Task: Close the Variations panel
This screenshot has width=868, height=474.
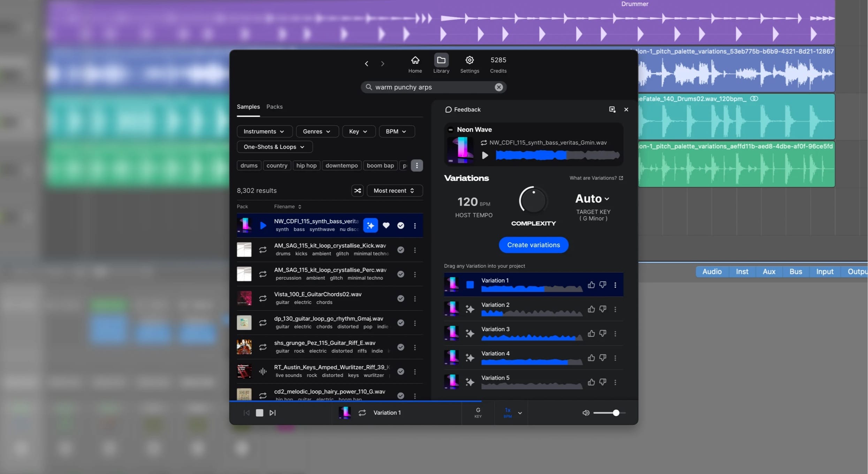Action: 626,109
